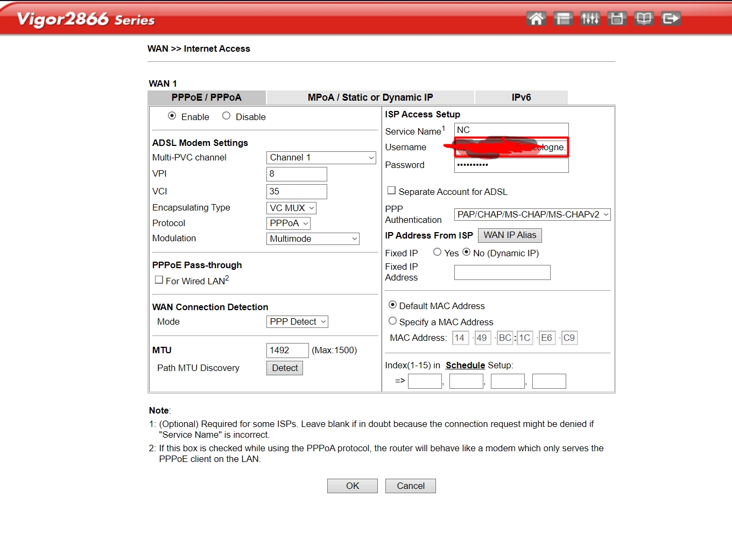Check the For Wired LAN pass-through box
The image size is (732, 560).
tap(159, 280)
